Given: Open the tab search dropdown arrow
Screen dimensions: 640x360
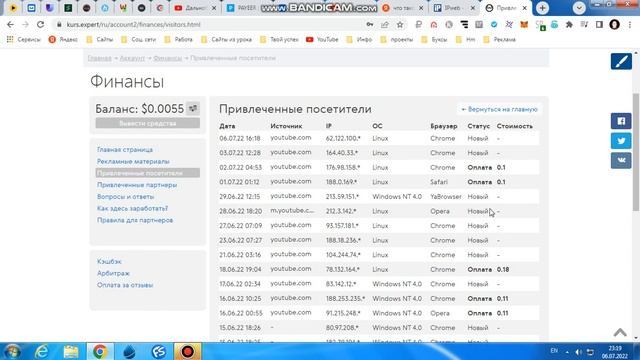Looking at the screenshot, I should tap(579, 8).
